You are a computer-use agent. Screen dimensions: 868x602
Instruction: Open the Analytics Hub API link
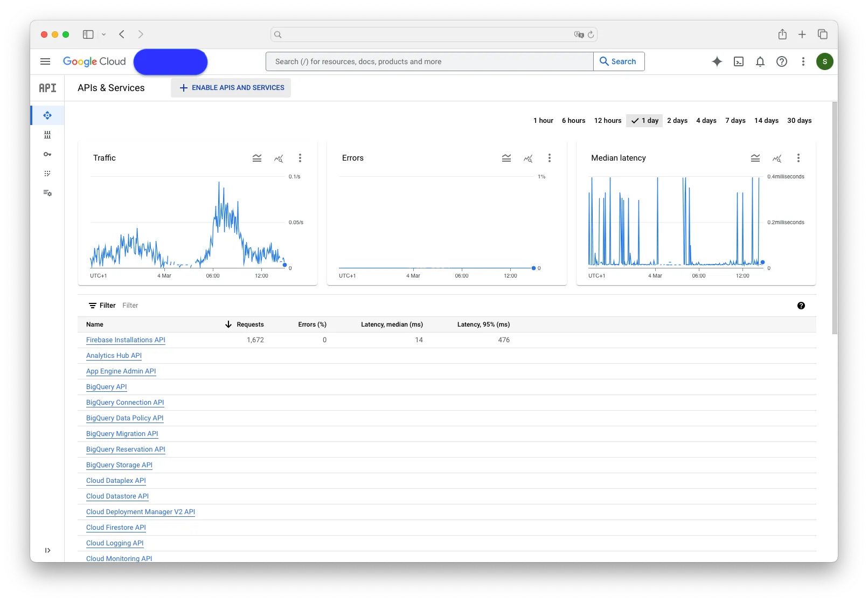(114, 356)
